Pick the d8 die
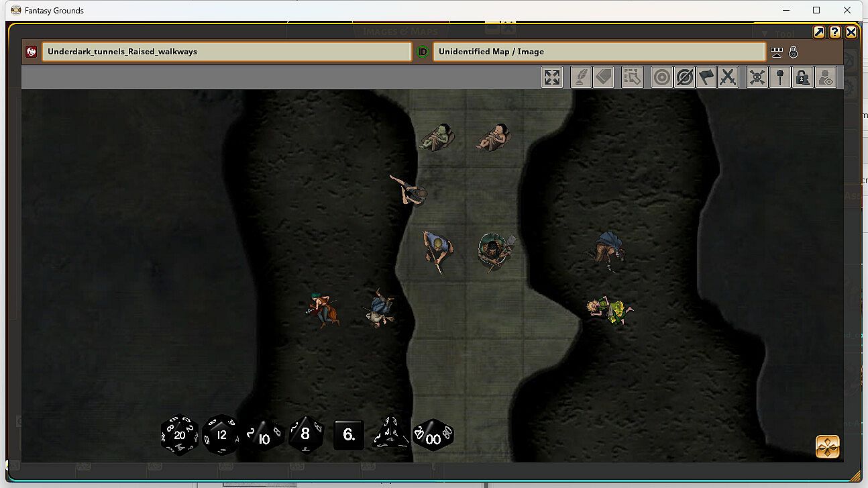 pos(305,434)
